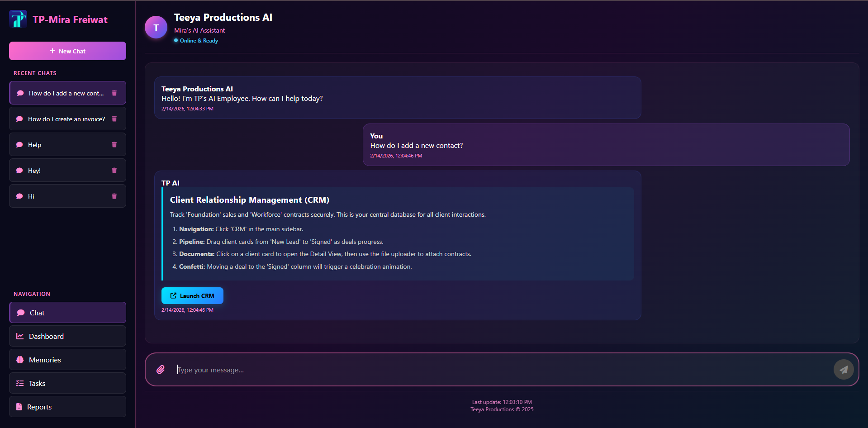Switch to the 'How do I create an invoice?' chat
The width and height of the screenshot is (868, 428).
[63, 119]
